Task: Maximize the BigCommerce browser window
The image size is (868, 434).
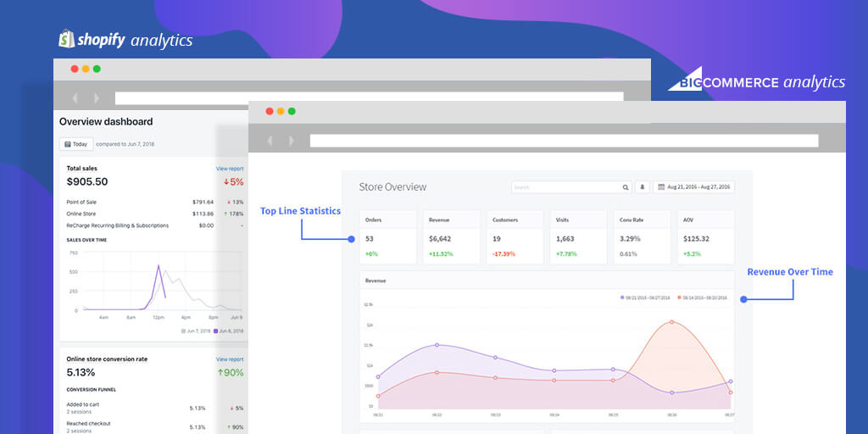Action: coord(292,111)
